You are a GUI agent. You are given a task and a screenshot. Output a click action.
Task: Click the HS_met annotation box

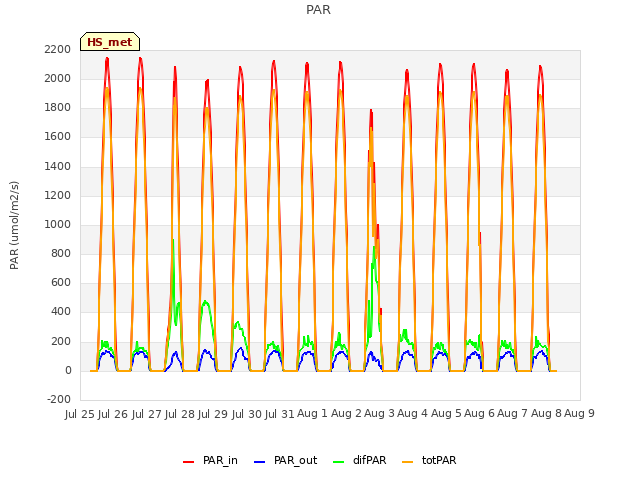pyautogui.click(x=110, y=42)
